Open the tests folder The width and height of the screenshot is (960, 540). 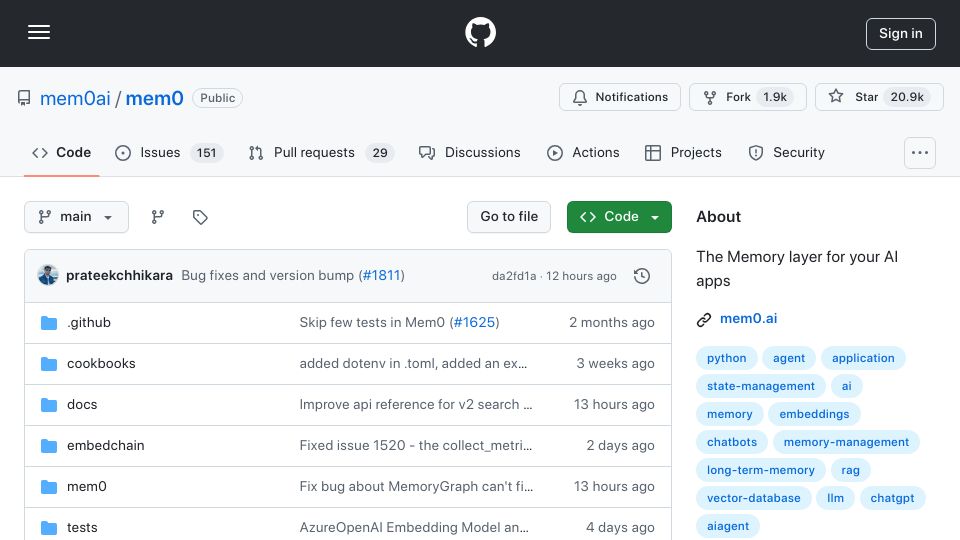(82, 528)
